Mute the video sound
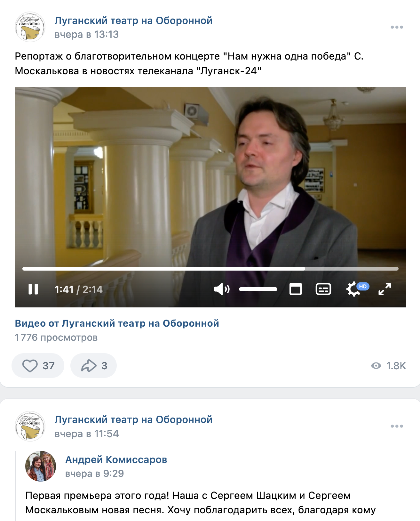This screenshot has height=521, width=420. point(222,289)
